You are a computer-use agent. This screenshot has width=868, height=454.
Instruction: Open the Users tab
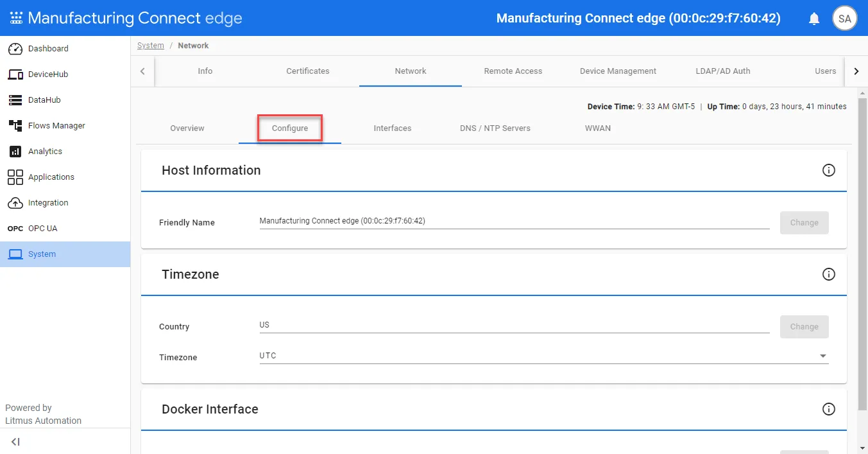coord(826,71)
